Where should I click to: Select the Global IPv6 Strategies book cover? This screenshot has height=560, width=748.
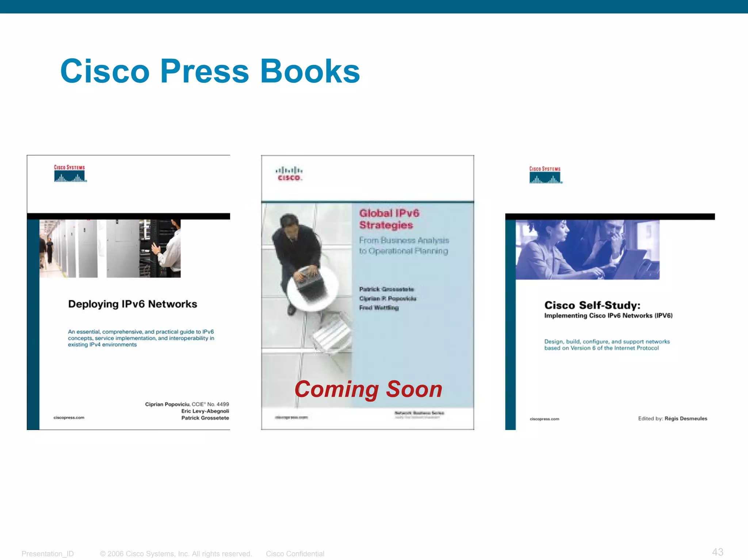click(x=367, y=292)
